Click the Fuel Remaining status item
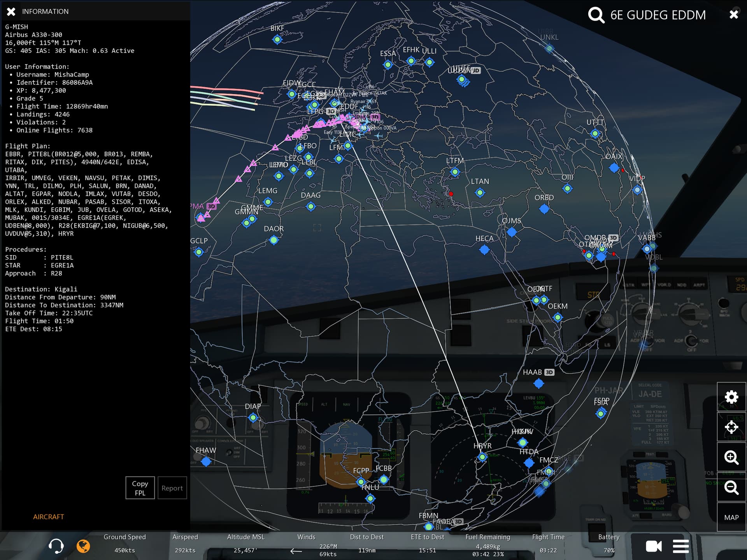 click(487, 544)
